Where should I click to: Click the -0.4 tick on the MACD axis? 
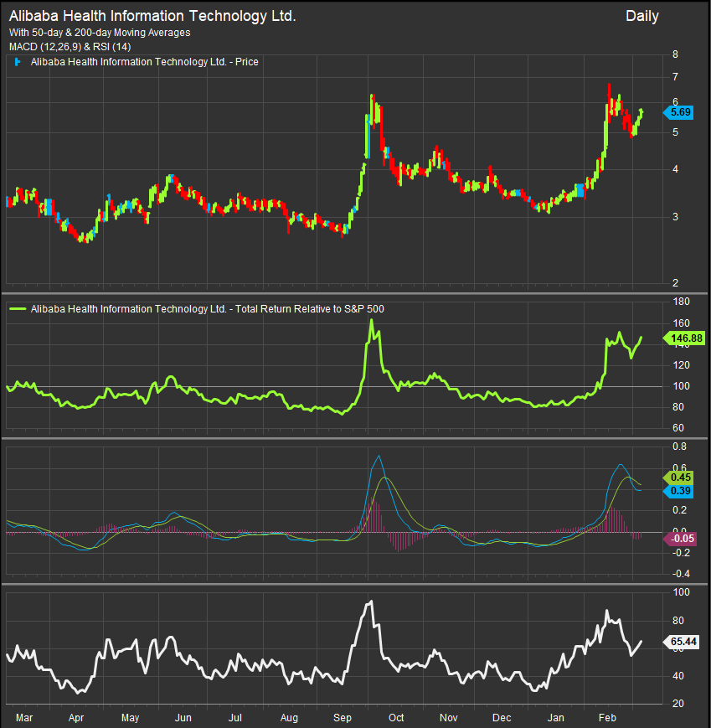tap(682, 574)
